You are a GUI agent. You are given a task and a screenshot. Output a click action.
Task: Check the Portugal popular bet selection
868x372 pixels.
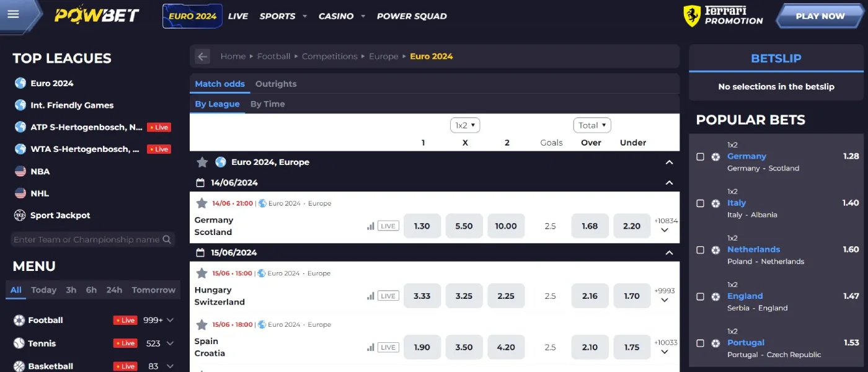coord(701,342)
